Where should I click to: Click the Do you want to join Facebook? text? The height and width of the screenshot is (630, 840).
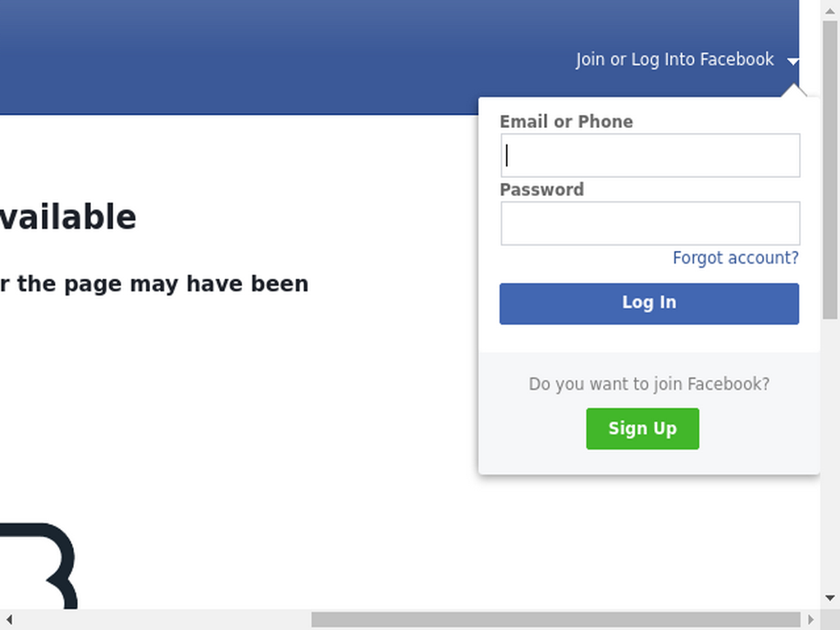click(650, 384)
